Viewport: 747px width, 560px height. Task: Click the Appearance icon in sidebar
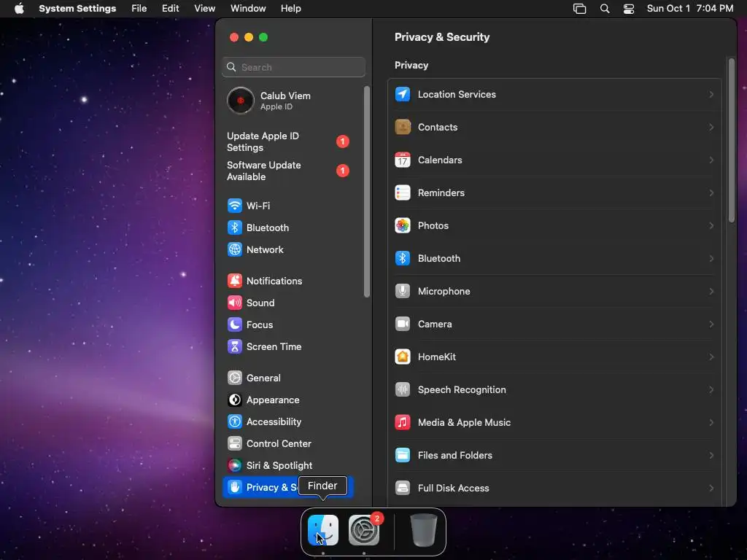tap(234, 400)
